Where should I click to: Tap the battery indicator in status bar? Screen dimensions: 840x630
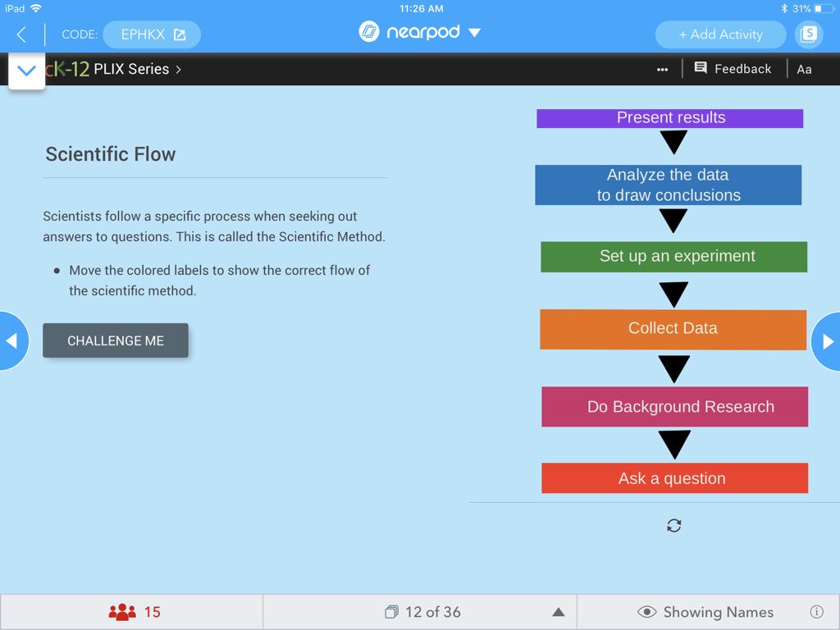824,8
